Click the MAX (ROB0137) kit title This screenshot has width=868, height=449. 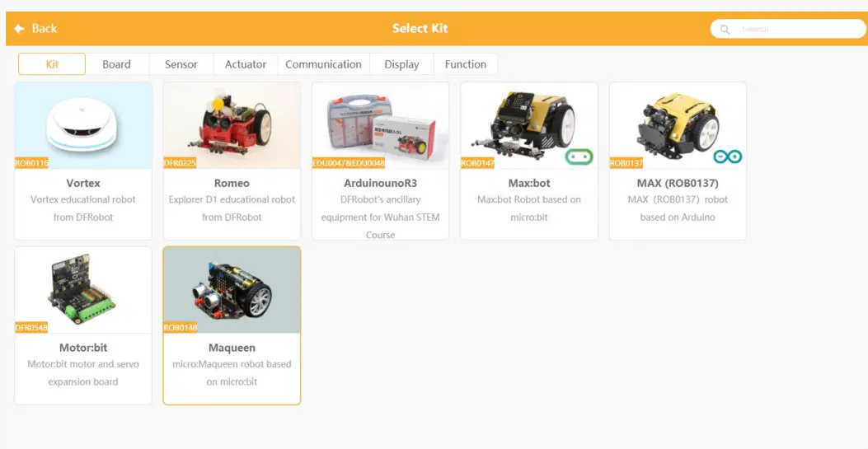point(678,183)
